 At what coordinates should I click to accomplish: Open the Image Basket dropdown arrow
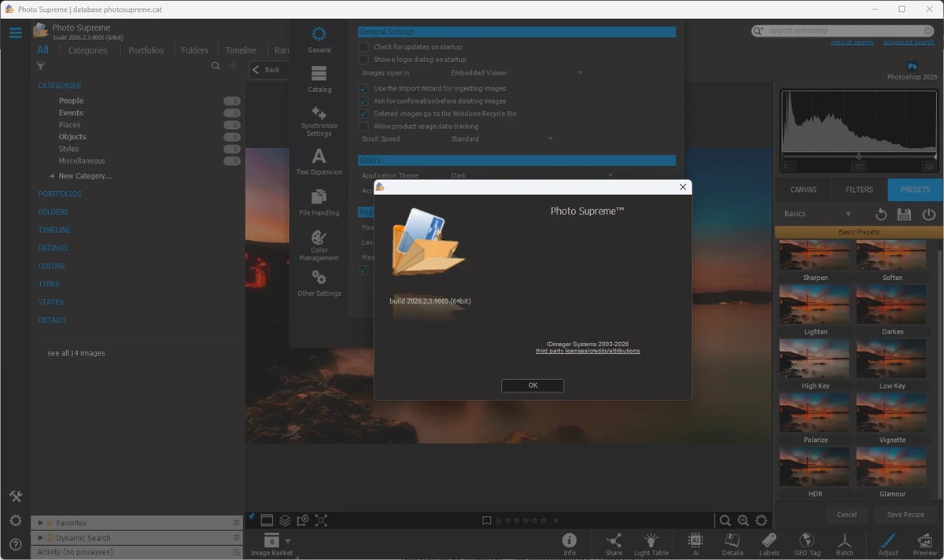(288, 541)
